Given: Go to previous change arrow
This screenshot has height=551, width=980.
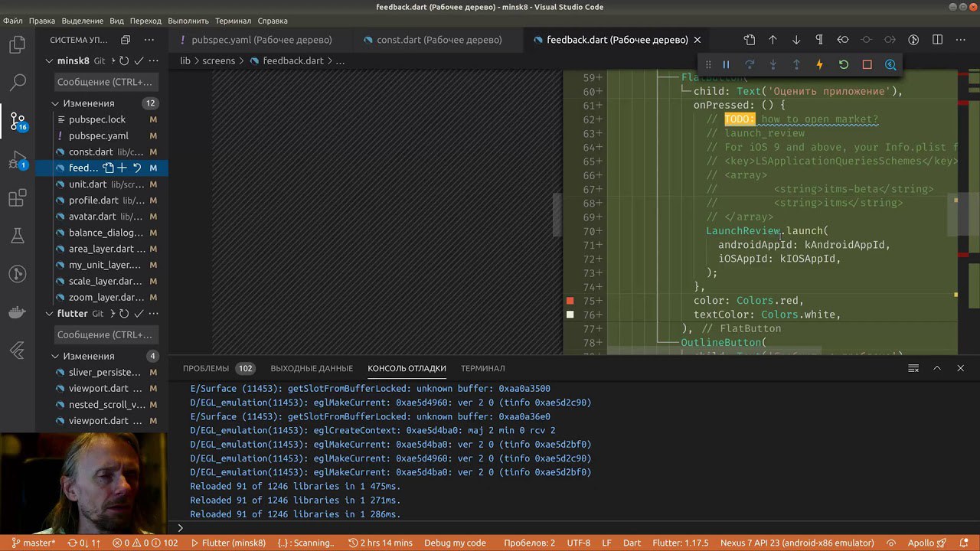Looking at the screenshot, I should (773, 40).
